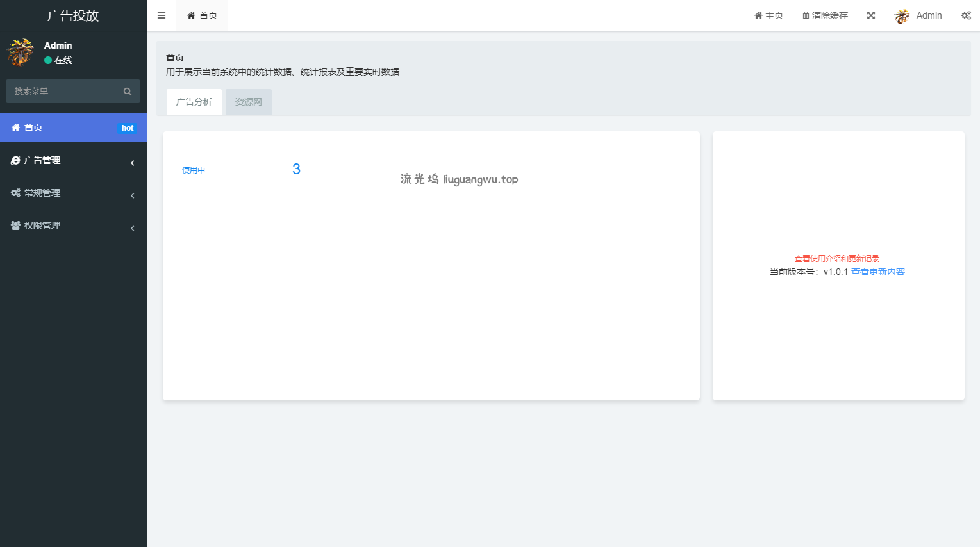Toggle the sidebar with the hamburger icon
Viewport: 980px width, 547px height.
pos(162,15)
